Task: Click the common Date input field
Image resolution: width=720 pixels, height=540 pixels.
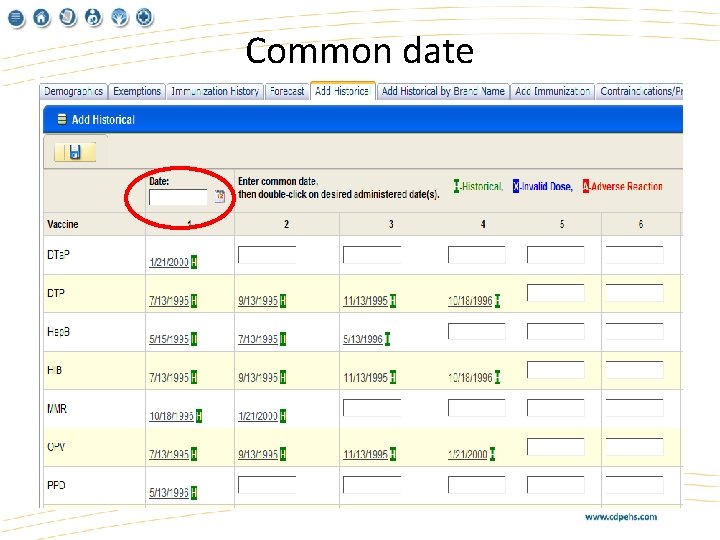Action: tap(178, 197)
